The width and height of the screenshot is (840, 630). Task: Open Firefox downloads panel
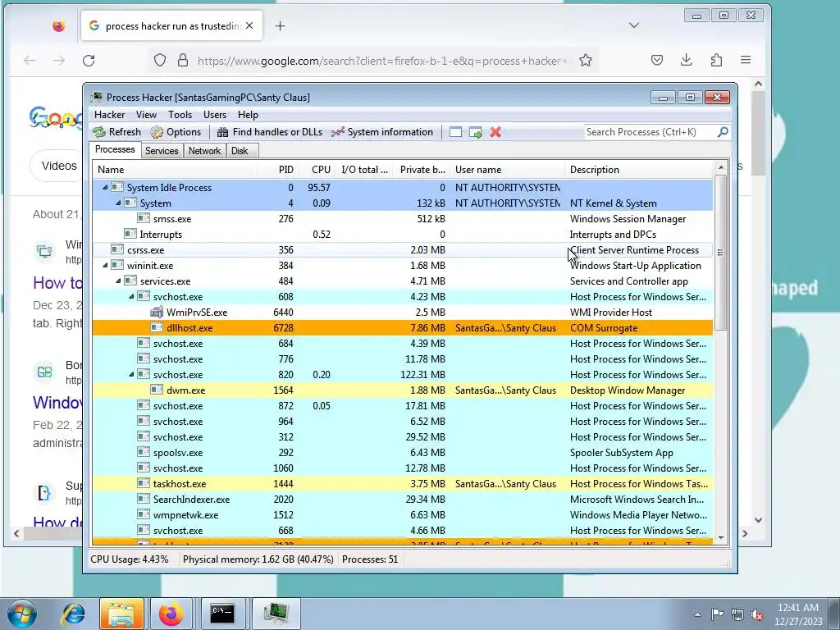pos(687,60)
